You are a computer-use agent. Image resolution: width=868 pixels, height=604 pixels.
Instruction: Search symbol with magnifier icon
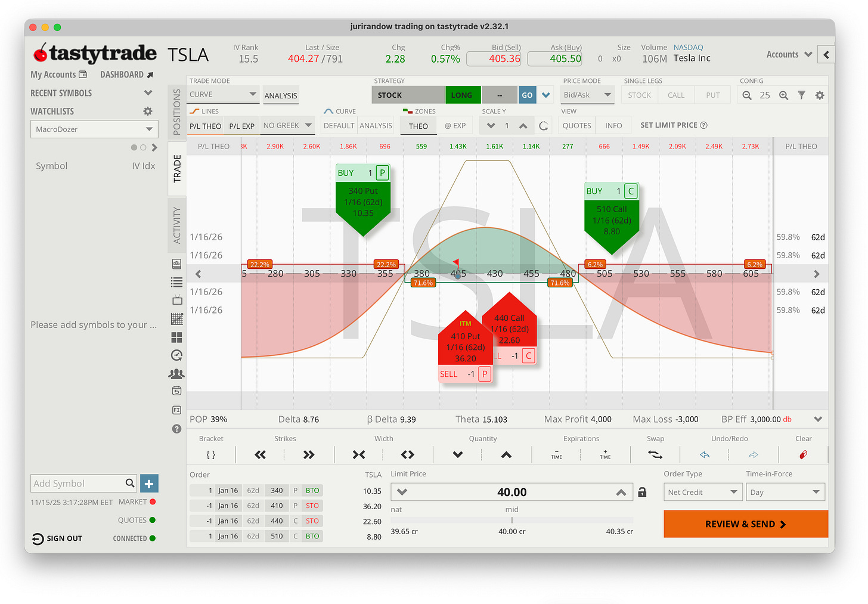pos(130,483)
